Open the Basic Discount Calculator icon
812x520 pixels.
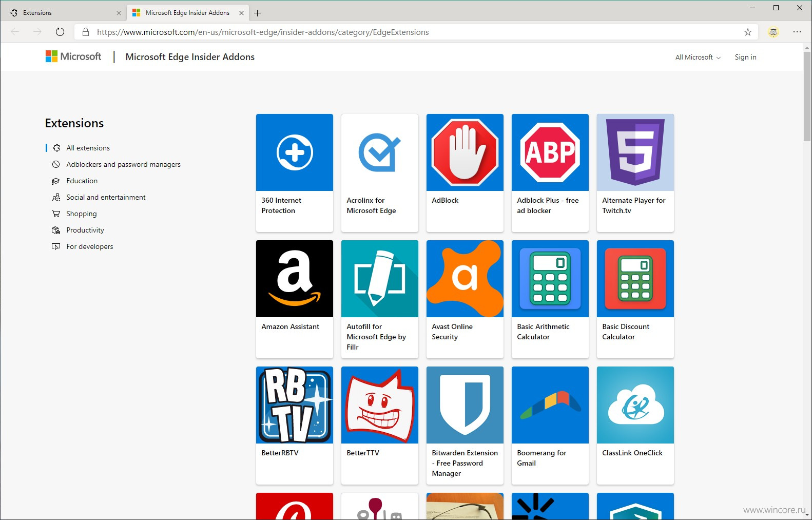[x=635, y=279]
